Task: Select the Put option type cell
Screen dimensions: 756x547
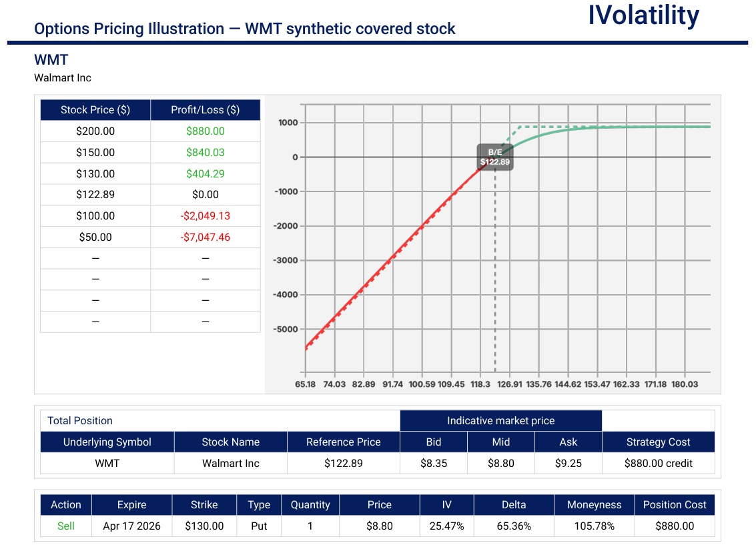Action: point(258,526)
